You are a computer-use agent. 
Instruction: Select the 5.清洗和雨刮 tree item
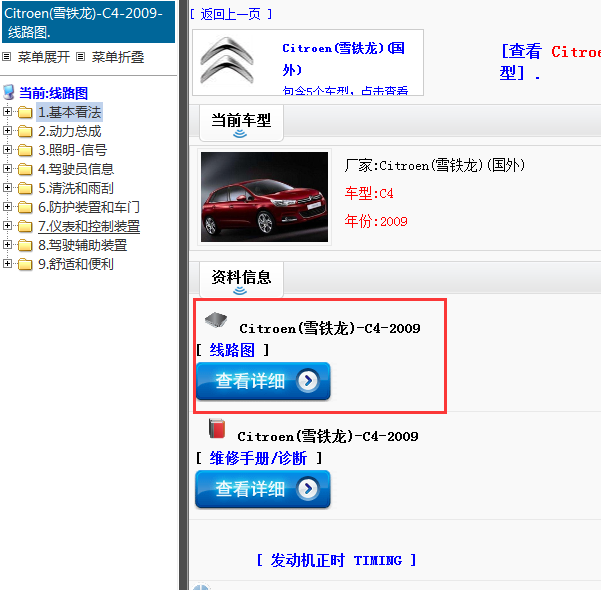(x=76, y=188)
